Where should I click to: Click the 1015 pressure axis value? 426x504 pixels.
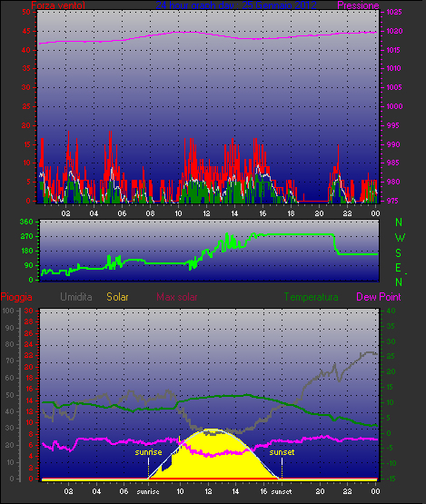(x=393, y=50)
